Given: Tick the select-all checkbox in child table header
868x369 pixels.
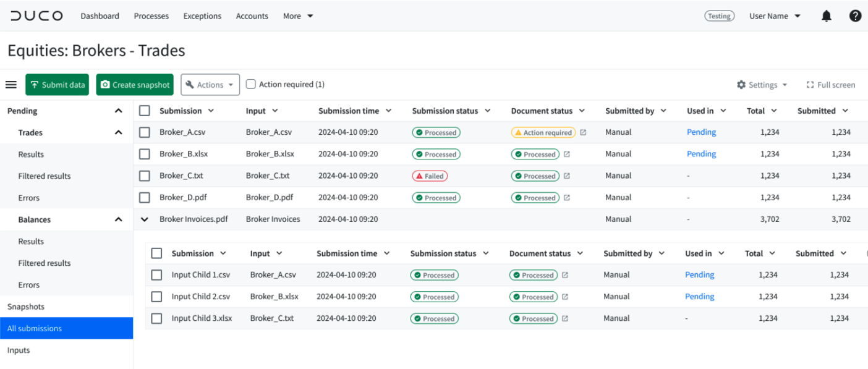Looking at the screenshot, I should (157, 253).
